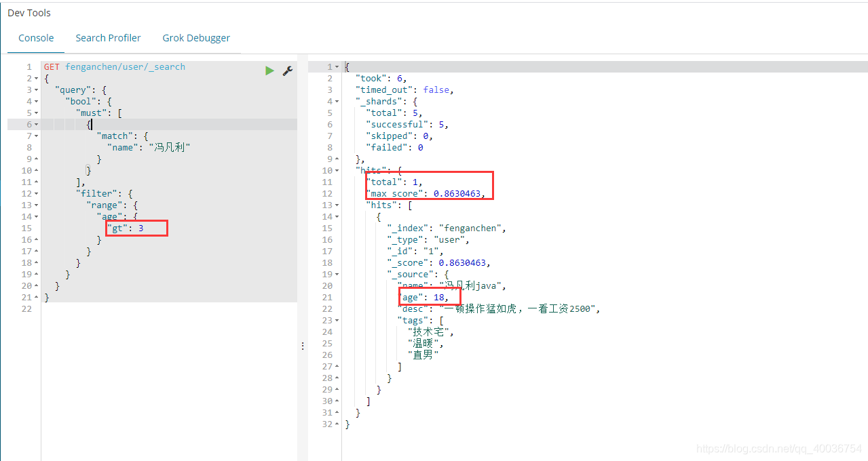Viewport: 868px width, 461px height.
Task: Click the Dev Tools page title
Action: pos(29,13)
